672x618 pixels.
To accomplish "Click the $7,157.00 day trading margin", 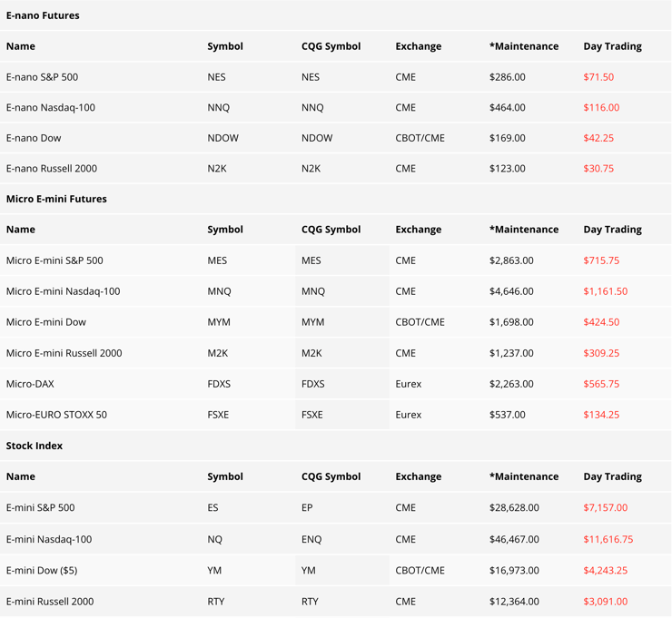I will pyautogui.click(x=605, y=507).
